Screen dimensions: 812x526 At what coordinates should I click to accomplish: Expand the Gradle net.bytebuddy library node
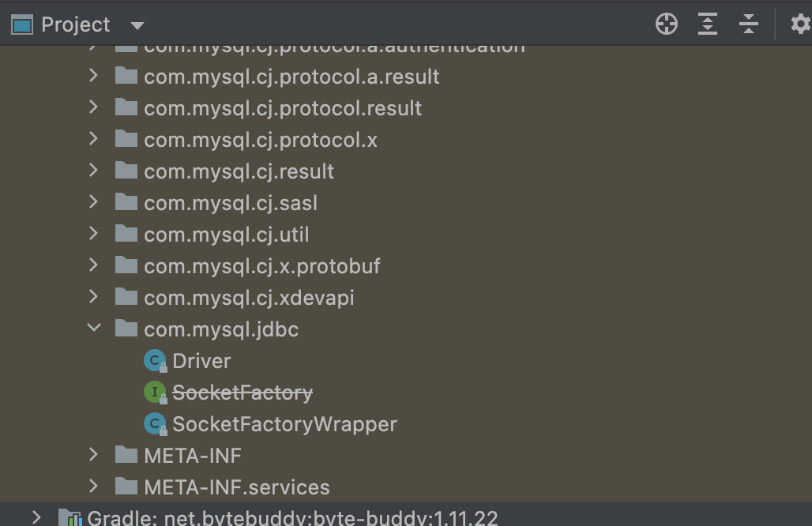pyautogui.click(x=36, y=517)
